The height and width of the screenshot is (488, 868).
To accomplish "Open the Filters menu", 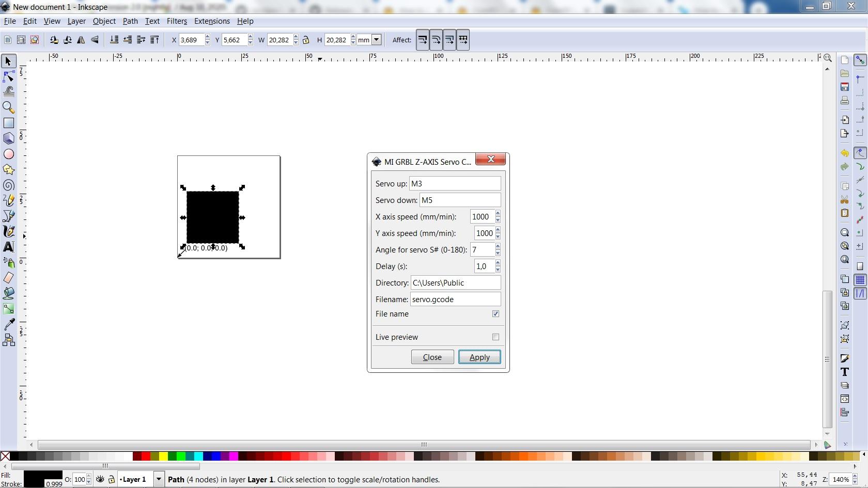I will pos(177,21).
